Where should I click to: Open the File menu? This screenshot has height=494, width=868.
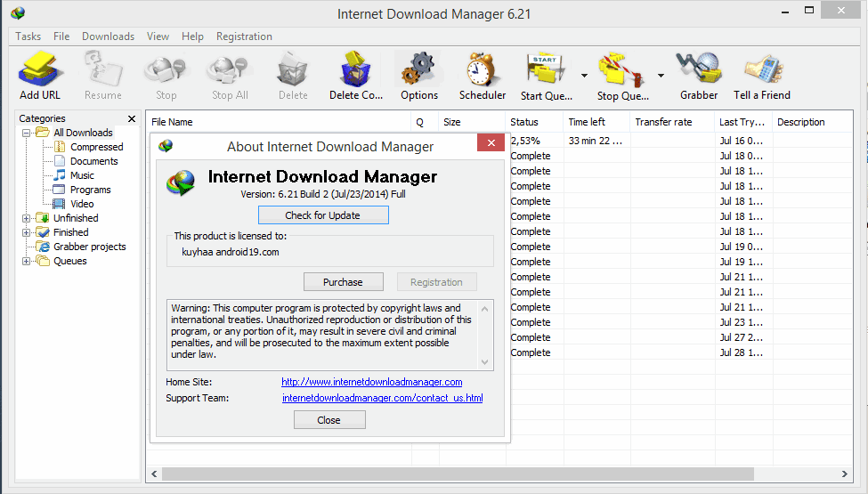(61, 36)
